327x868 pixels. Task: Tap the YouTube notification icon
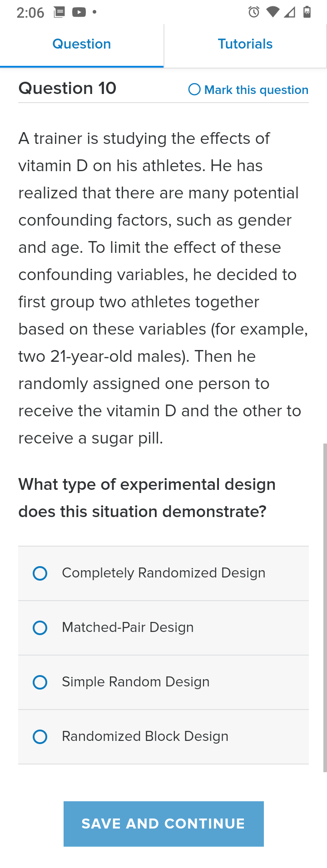(79, 12)
